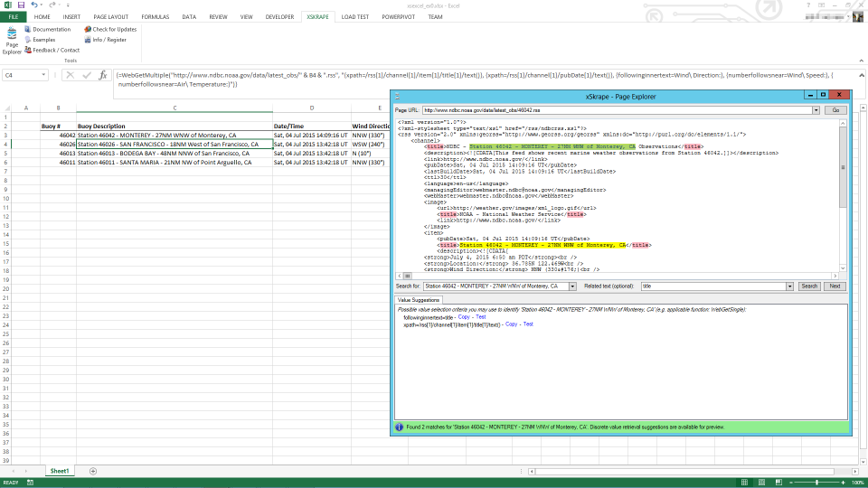Viewport: 868px width, 488px height.
Task: Click the XML viewer vertical scrollbar thumb
Action: [x=843, y=167]
